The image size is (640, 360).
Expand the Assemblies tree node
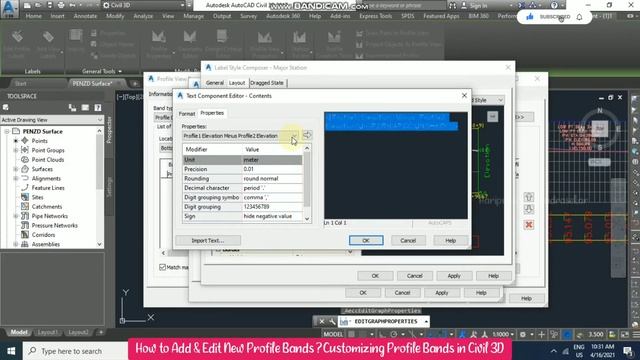pos(16,244)
